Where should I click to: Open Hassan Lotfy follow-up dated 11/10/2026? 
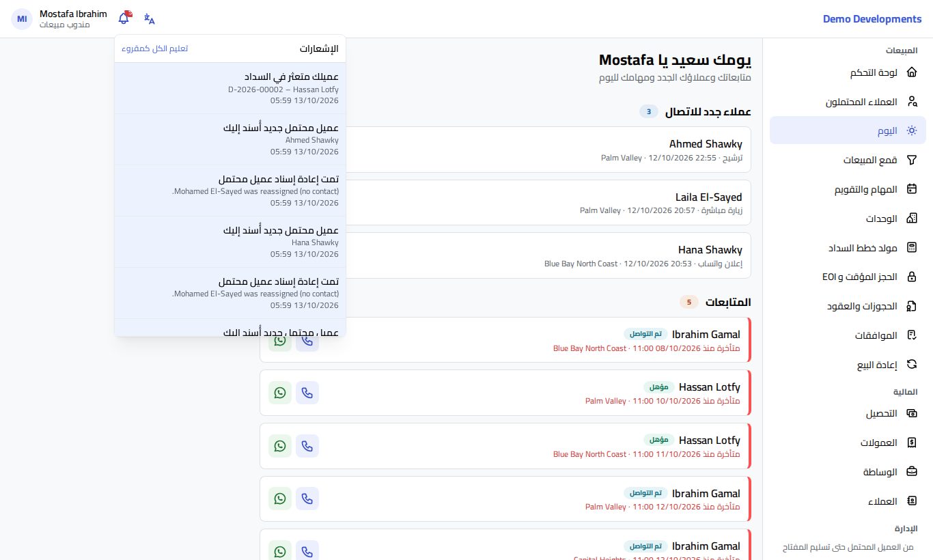point(505,446)
